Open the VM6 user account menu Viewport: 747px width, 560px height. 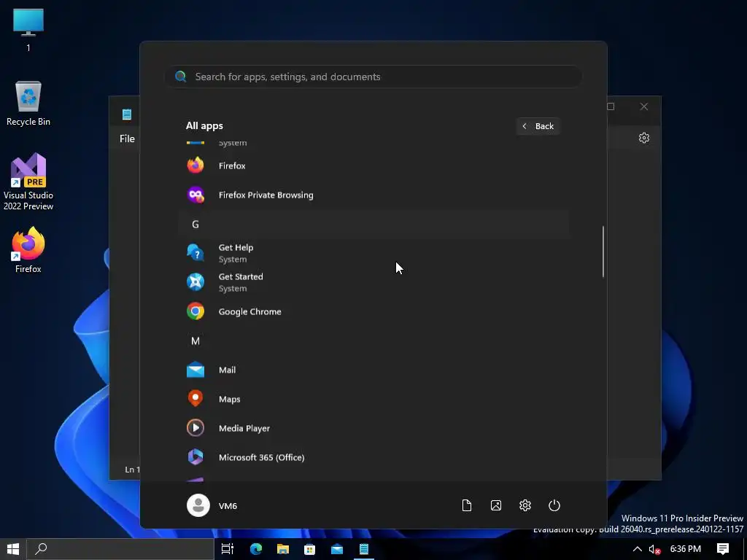tap(212, 505)
